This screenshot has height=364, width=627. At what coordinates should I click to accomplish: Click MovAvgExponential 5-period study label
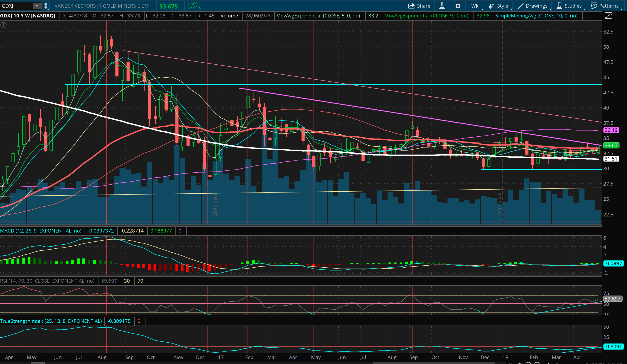[x=318, y=16]
